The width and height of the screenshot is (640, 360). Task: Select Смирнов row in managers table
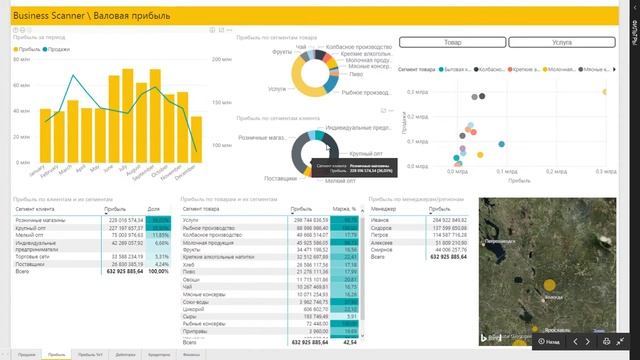419,250
